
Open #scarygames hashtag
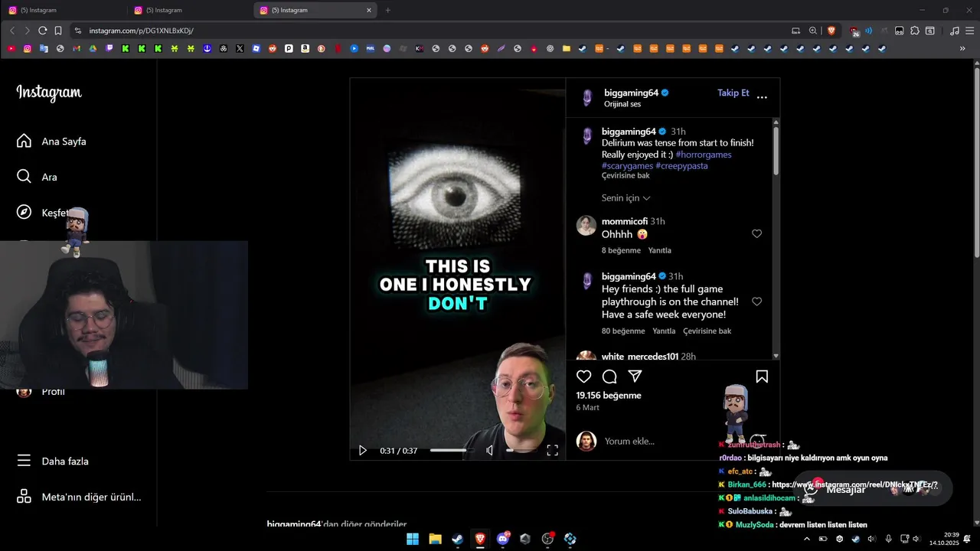point(627,165)
